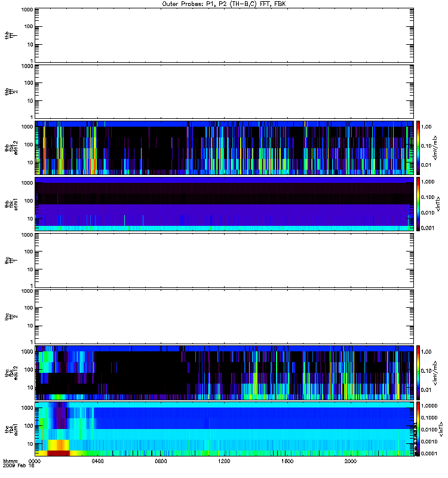Click the thc fbk scm1 spectrogram panel
Image resolution: width=448 pixels, height=478 pixels.
224,429
